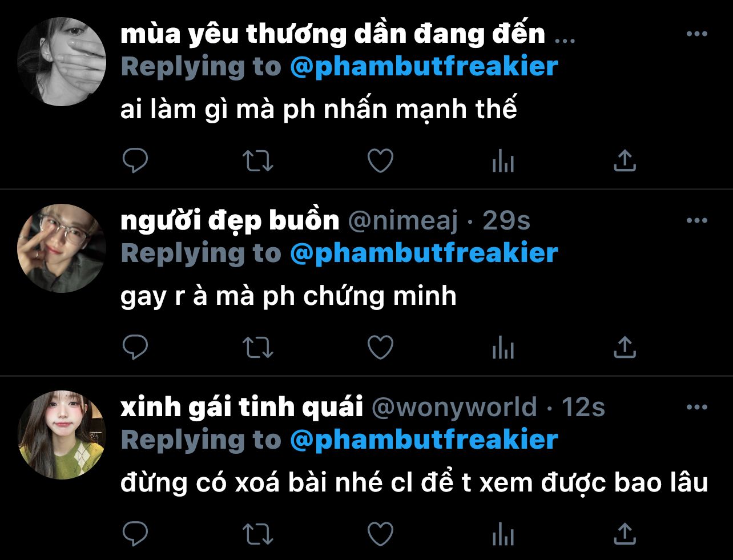The width and height of the screenshot is (733, 560).
Task: Like the 'ai làm gì mà ph nhấn' tweet
Action: [380, 161]
